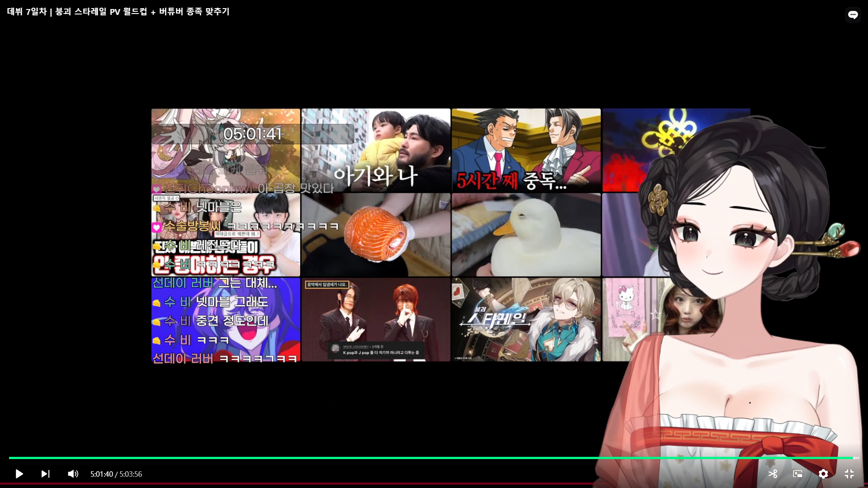Open the chat bubble icon
This screenshot has width=868, height=488.
pos(853,14)
